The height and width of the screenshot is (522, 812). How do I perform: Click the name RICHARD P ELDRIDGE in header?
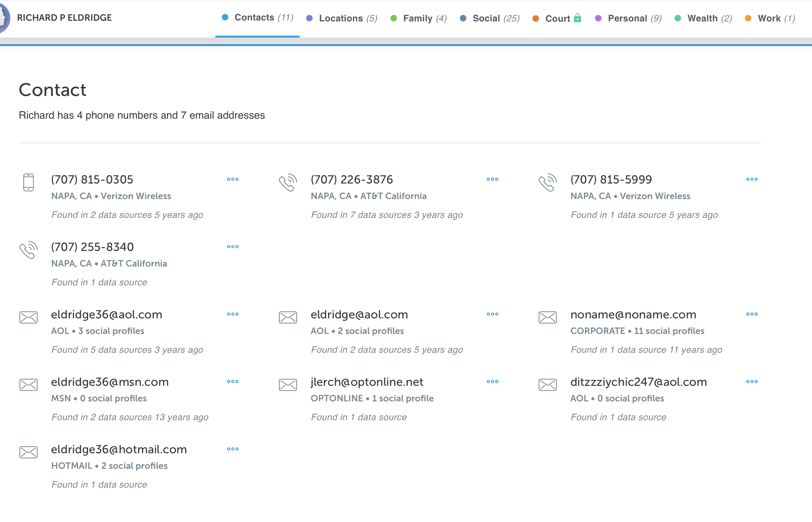click(65, 18)
